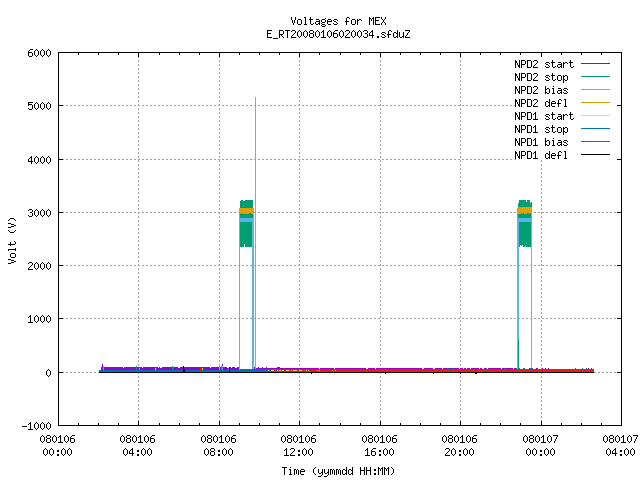640x480 pixels.
Task: Click the NPD2 defl legend label
Action: click(541, 103)
